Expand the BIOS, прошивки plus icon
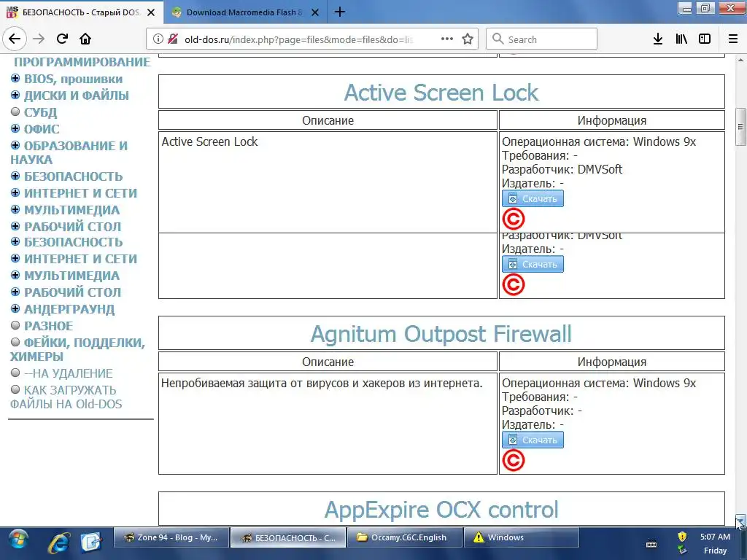The width and height of the screenshot is (747, 560). coord(15,78)
